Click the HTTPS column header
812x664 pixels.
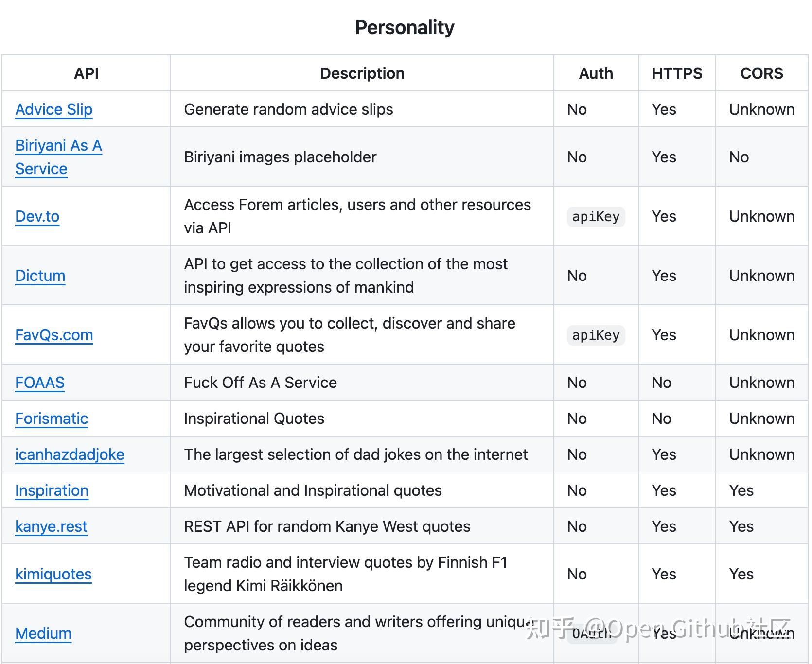(676, 73)
